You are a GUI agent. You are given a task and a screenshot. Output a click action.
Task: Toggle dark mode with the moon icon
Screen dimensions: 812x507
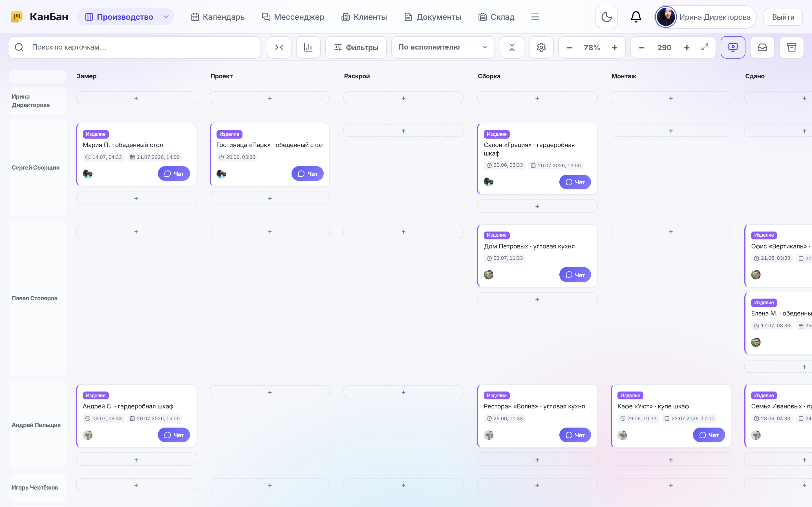[606, 17]
